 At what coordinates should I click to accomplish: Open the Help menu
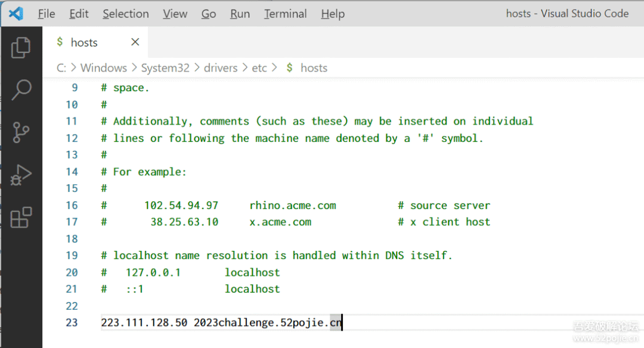(333, 14)
